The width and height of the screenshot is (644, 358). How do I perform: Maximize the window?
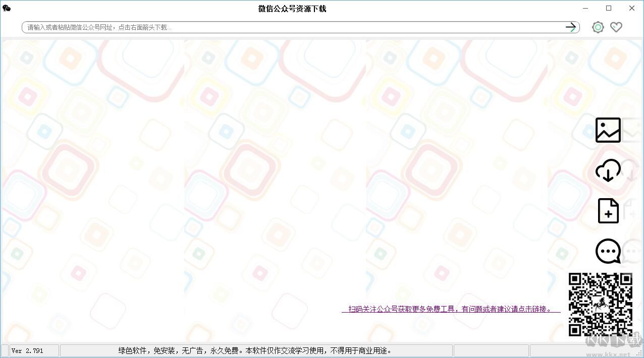click(x=609, y=8)
